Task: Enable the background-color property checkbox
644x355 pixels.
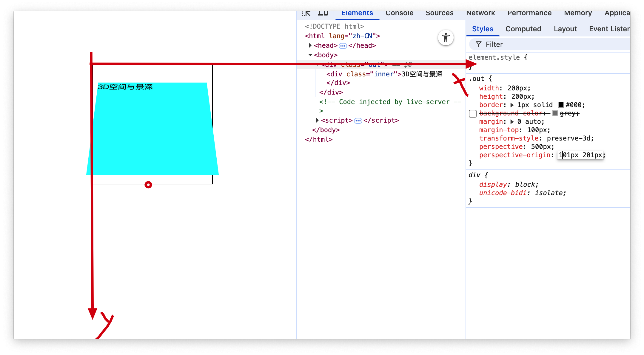Action: (472, 114)
